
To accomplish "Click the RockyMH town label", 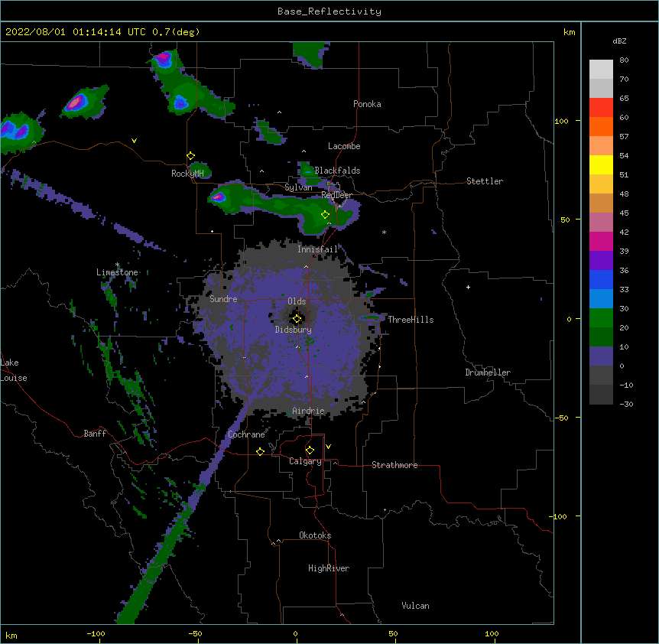I will (187, 174).
